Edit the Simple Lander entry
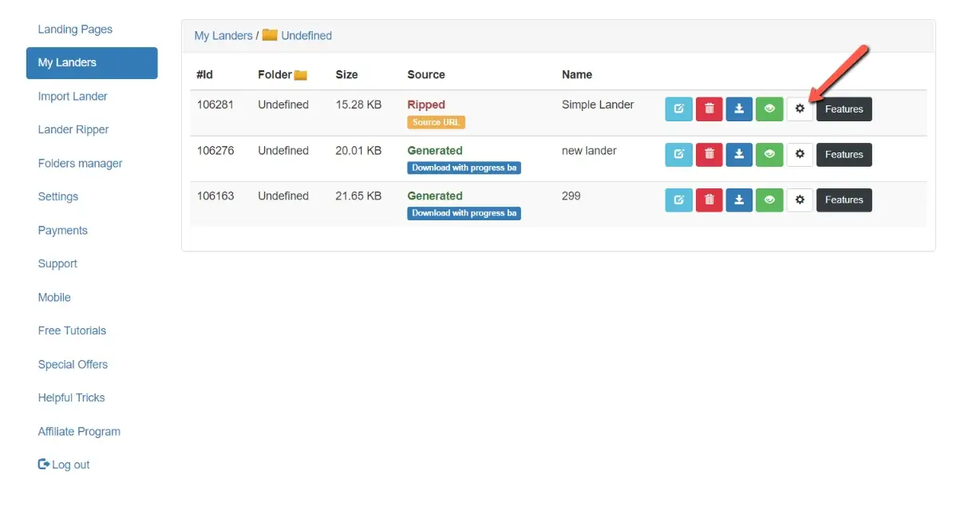The width and height of the screenshot is (980, 510). [x=678, y=109]
